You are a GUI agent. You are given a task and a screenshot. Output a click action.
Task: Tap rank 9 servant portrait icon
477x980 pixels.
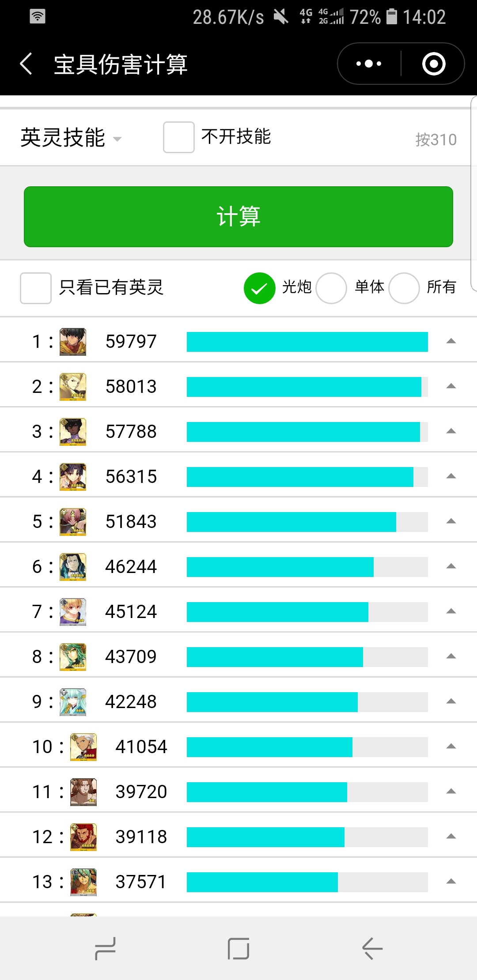pos(73,702)
